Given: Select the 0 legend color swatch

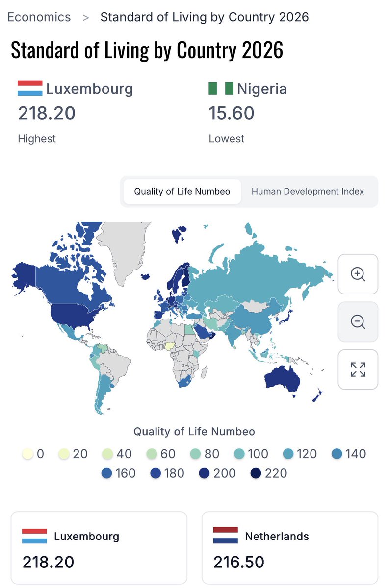Looking at the screenshot, I should [x=28, y=454].
